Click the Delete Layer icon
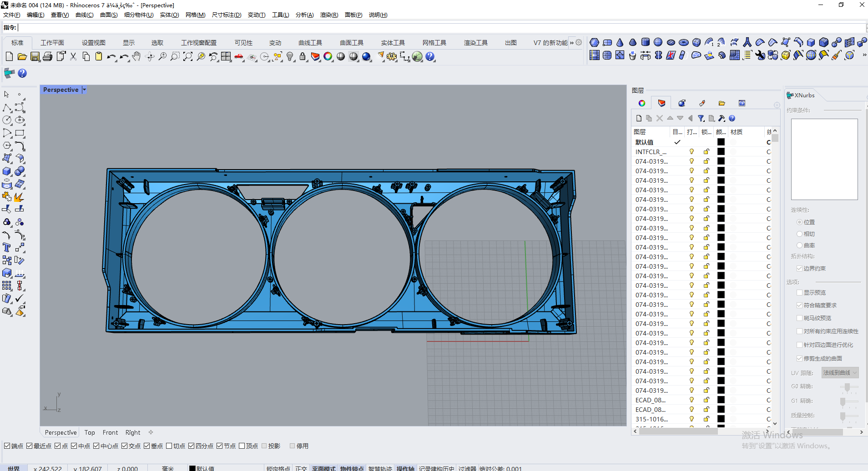The height and width of the screenshot is (471, 868). [660, 118]
